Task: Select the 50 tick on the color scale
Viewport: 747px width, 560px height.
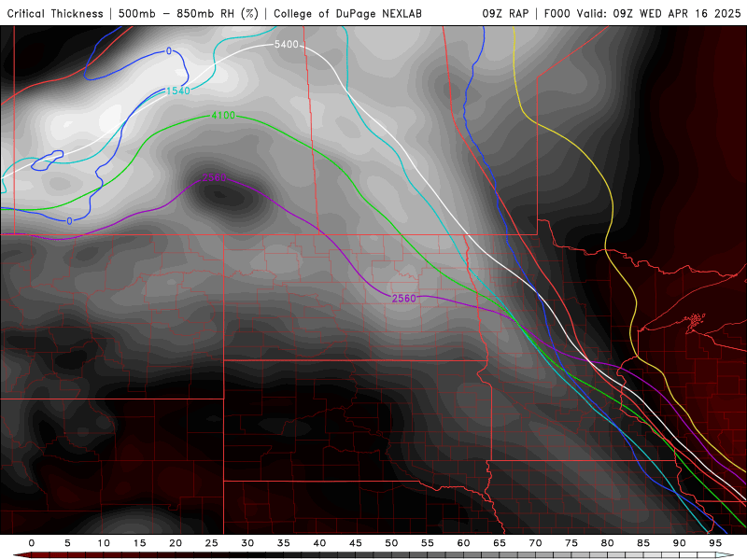Action: (391, 543)
